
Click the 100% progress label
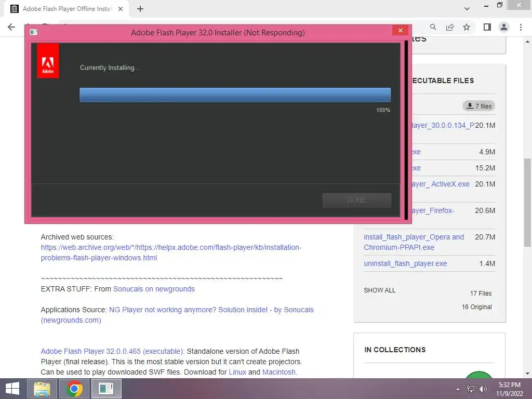tap(383, 110)
